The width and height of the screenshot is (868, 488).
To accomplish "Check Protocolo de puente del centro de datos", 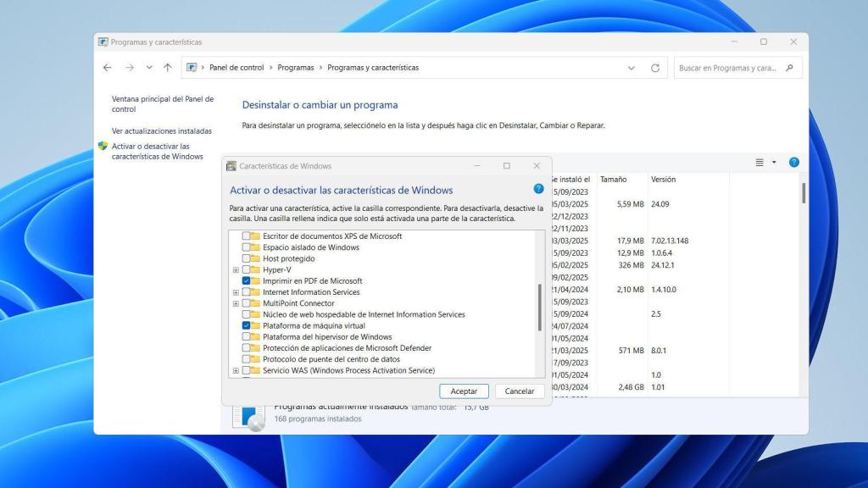I will 246,359.
